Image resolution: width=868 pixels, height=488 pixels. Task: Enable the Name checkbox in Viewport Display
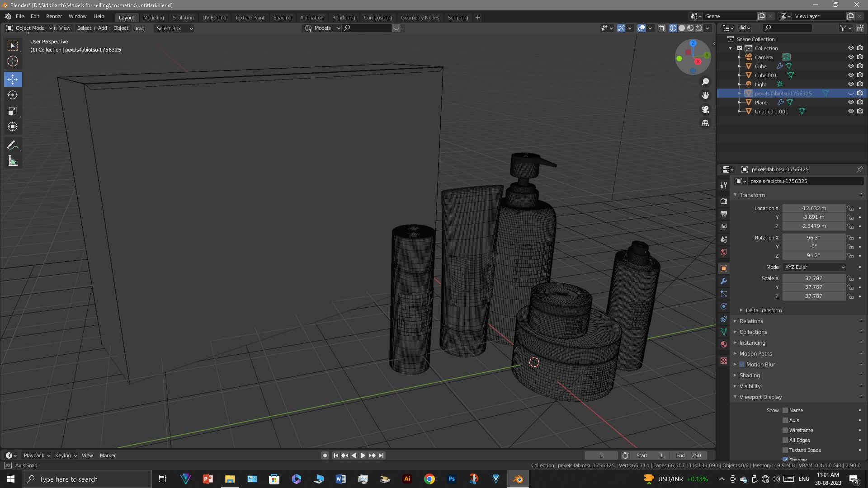coord(785,410)
